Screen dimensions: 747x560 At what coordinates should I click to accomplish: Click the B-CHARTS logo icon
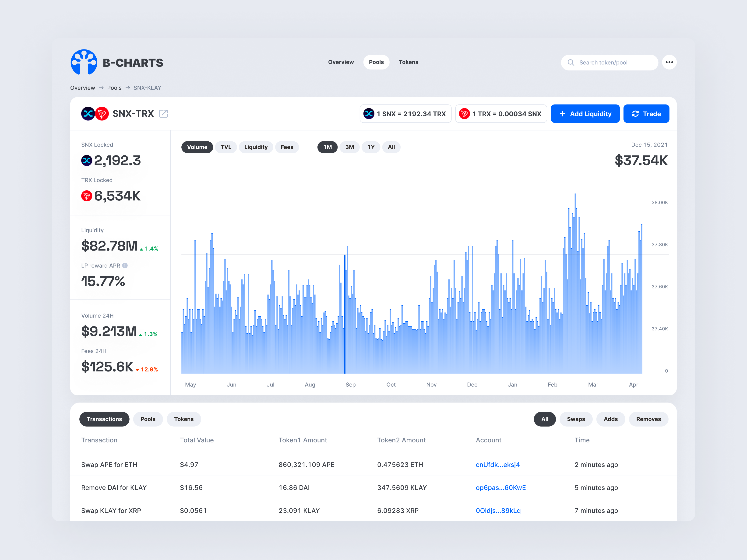(84, 62)
